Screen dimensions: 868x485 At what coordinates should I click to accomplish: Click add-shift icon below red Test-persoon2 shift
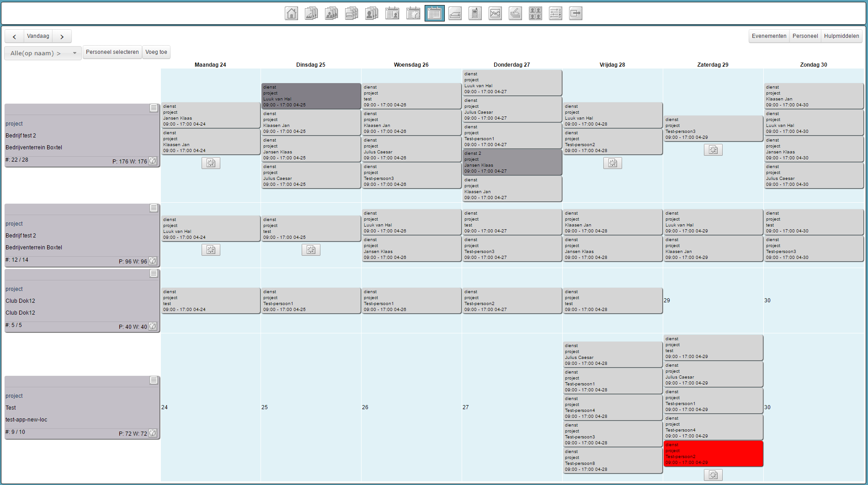713,475
